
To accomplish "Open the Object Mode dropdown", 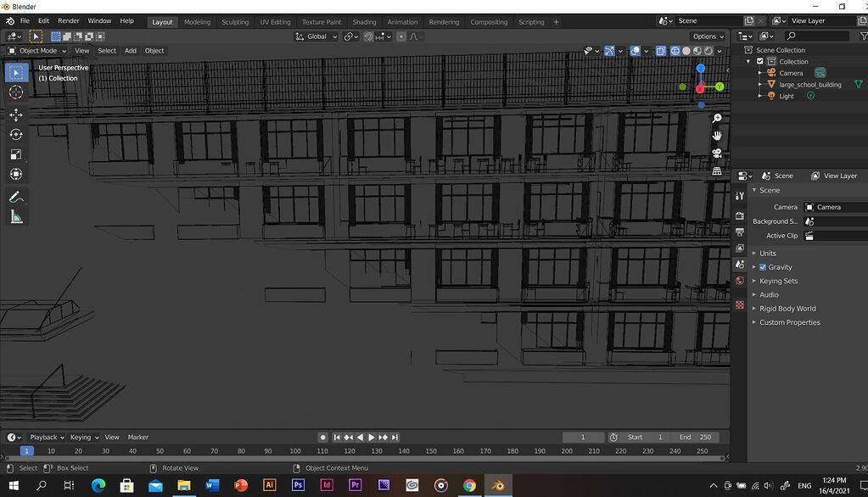I will [37, 50].
